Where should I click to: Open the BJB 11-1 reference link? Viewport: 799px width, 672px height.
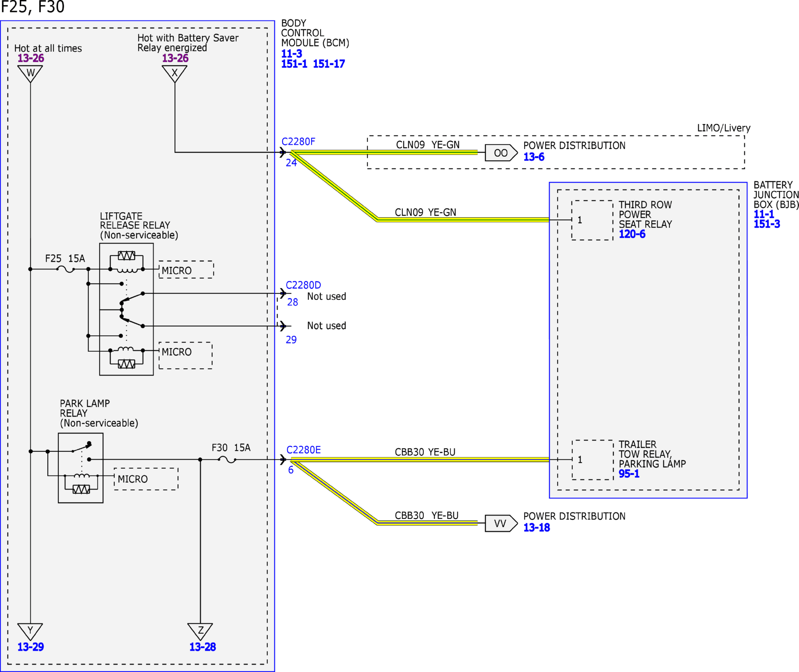click(x=764, y=214)
